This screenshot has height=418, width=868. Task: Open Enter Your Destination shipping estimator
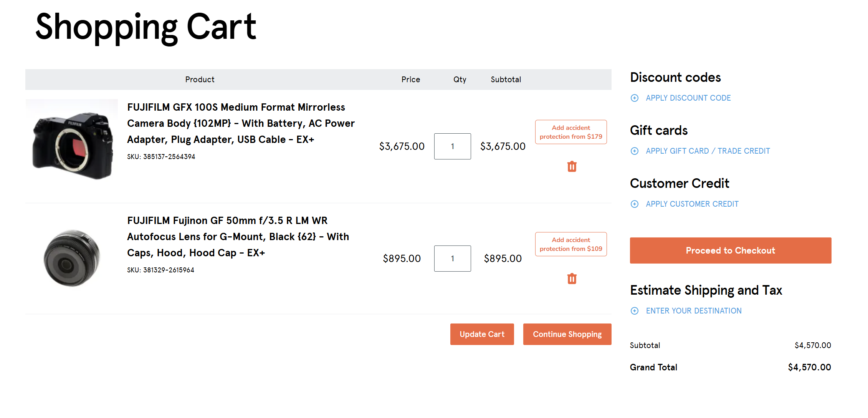point(693,311)
